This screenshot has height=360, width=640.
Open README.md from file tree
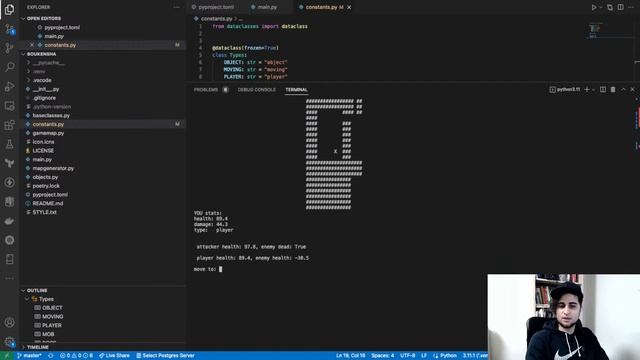pyautogui.click(x=48, y=203)
